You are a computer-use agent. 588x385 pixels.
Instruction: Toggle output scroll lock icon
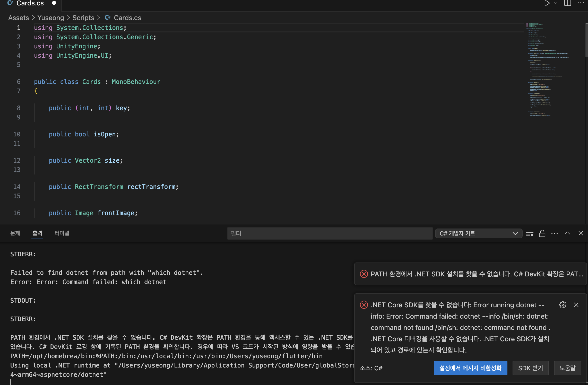(x=542, y=233)
